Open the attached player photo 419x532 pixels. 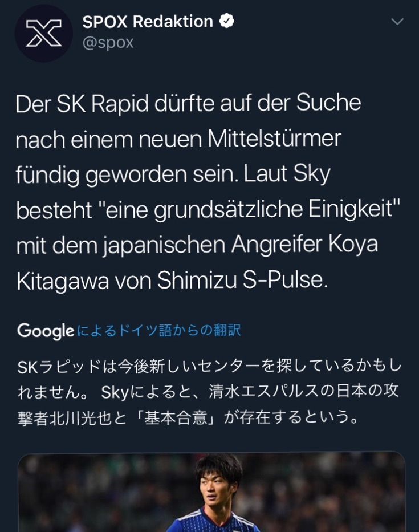(211, 492)
